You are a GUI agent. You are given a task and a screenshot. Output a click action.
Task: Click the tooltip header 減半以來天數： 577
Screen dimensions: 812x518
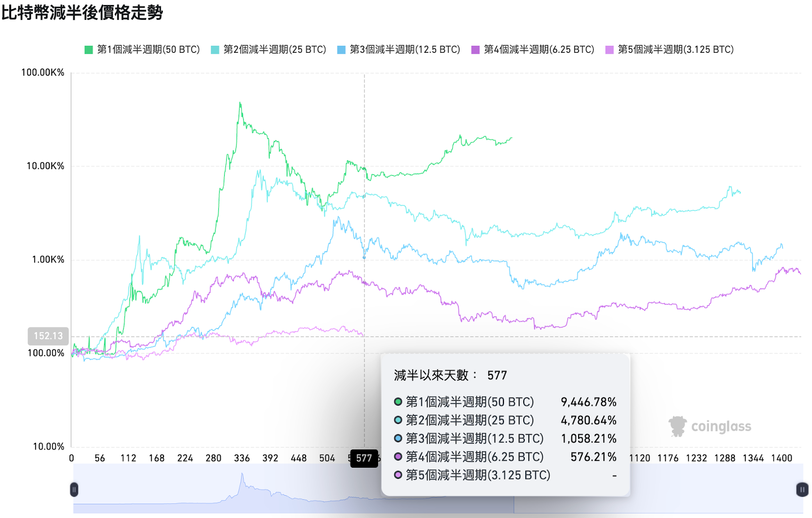(x=451, y=375)
